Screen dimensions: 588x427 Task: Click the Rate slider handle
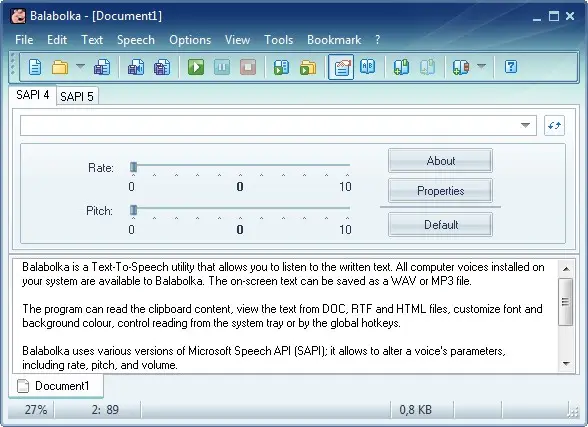[x=134, y=167]
